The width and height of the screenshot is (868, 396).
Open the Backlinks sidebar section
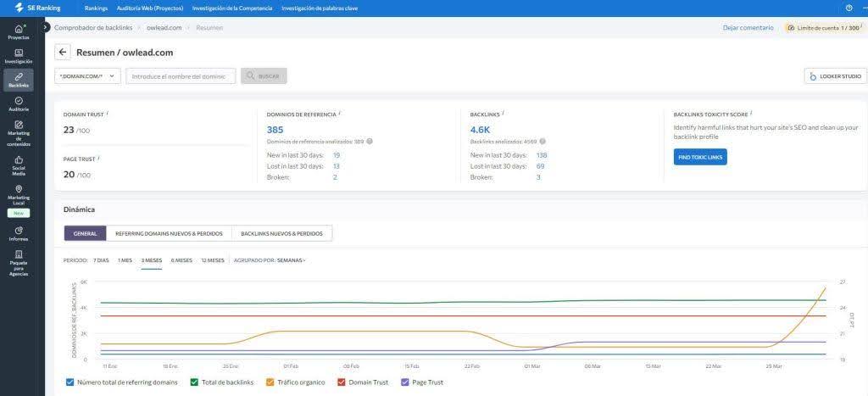coord(19,81)
